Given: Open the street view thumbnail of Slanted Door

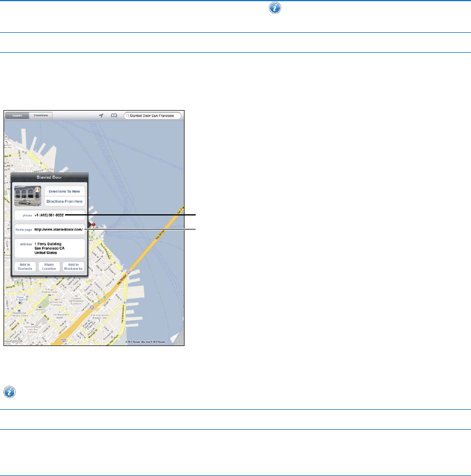Looking at the screenshot, I should click(x=28, y=196).
